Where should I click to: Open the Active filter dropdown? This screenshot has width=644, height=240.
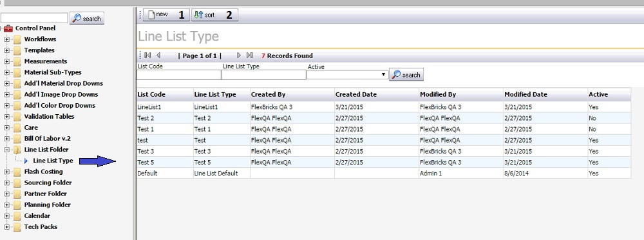tap(347, 75)
